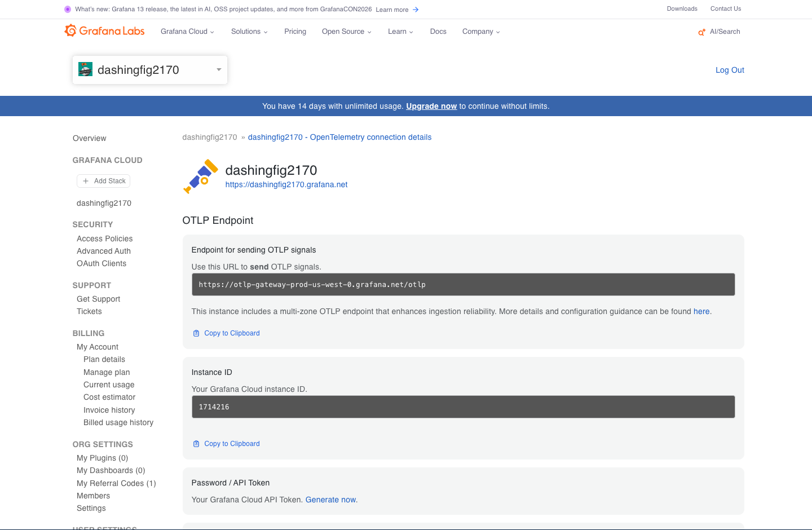Click the OpenTelemetry telescope logo
812x530 pixels.
201,176
